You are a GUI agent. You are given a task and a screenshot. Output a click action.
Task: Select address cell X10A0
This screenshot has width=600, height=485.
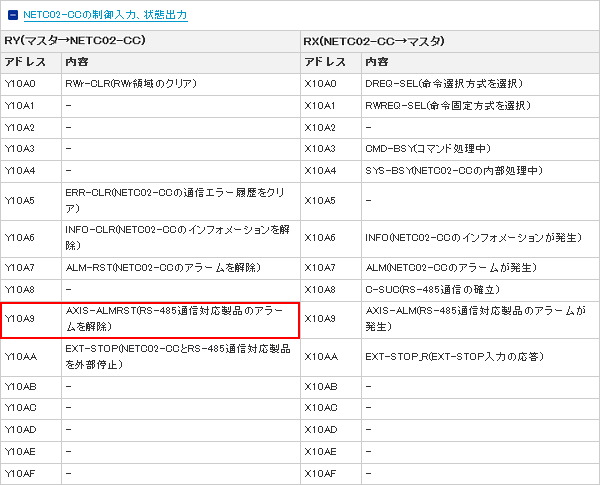(331, 83)
